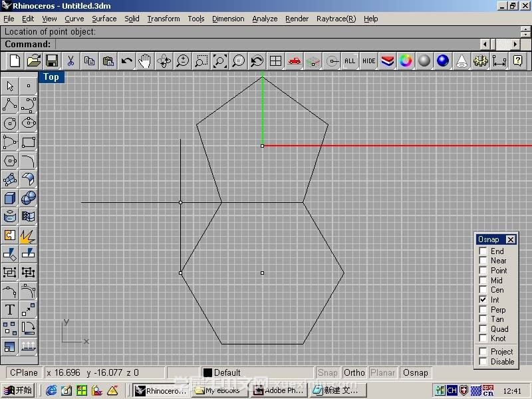The image size is (532, 399).
Task: Open the Transform menu
Action: 164,19
